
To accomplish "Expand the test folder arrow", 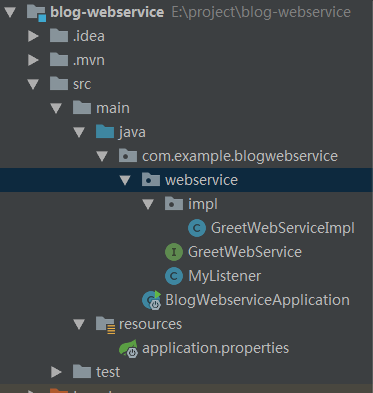I will pos(56,372).
